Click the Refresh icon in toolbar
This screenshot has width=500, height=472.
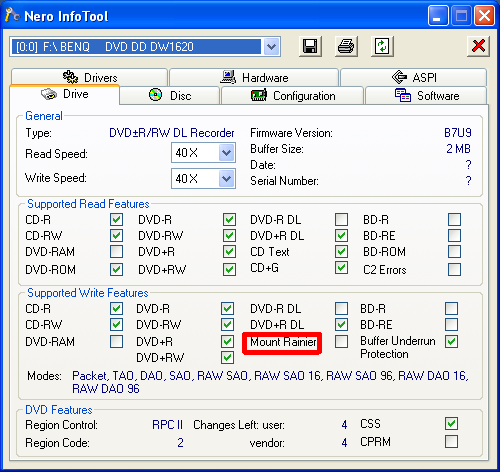pyautogui.click(x=382, y=46)
